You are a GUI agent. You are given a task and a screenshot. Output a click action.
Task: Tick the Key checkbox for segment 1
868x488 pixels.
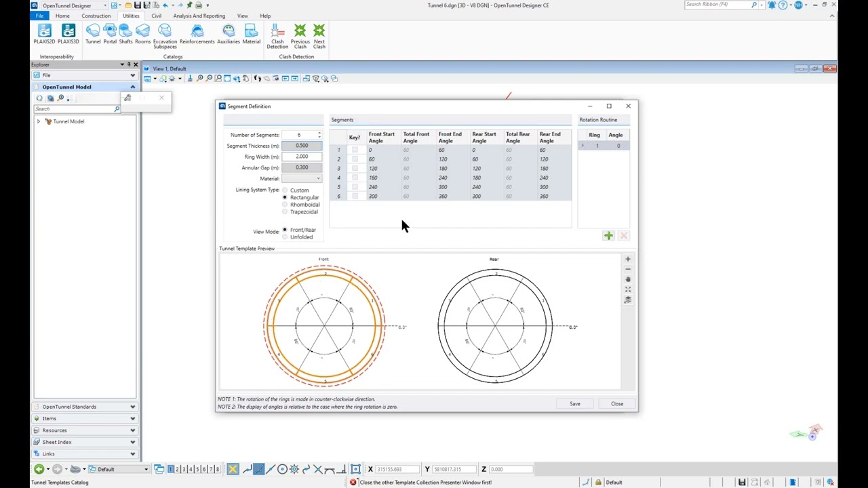tap(355, 150)
